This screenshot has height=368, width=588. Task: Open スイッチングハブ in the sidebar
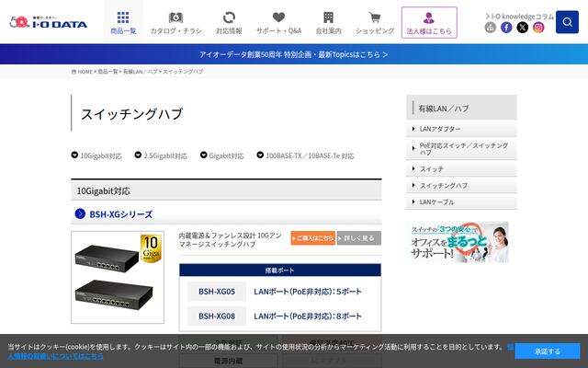(461, 186)
